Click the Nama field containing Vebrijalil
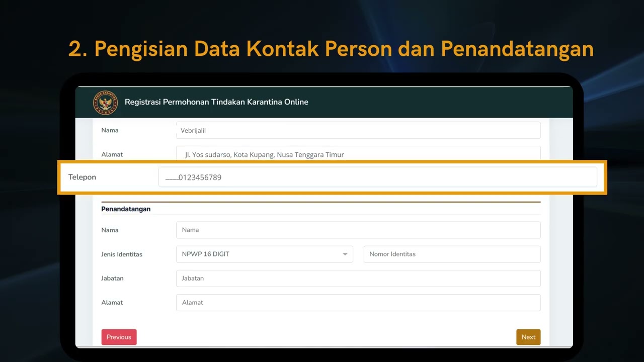This screenshot has width=644, height=362. click(358, 130)
